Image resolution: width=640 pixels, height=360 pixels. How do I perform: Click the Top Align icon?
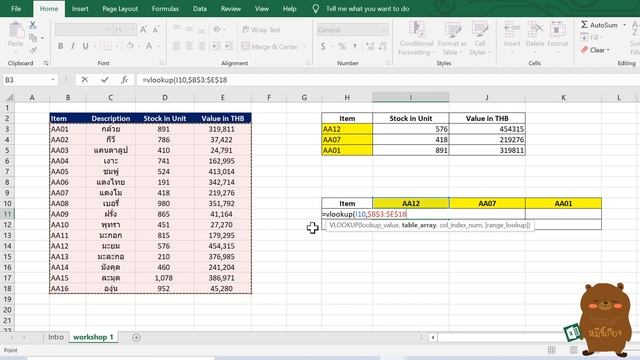[x=176, y=29]
